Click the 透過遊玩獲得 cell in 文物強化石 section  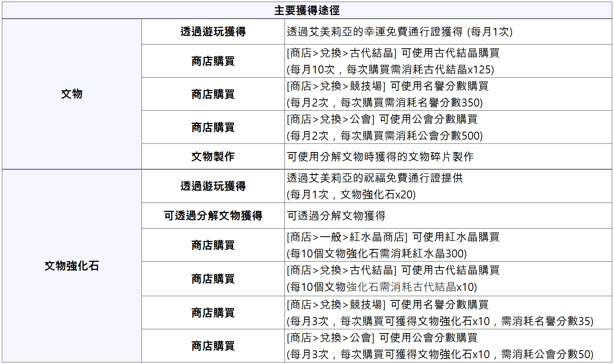(213, 186)
